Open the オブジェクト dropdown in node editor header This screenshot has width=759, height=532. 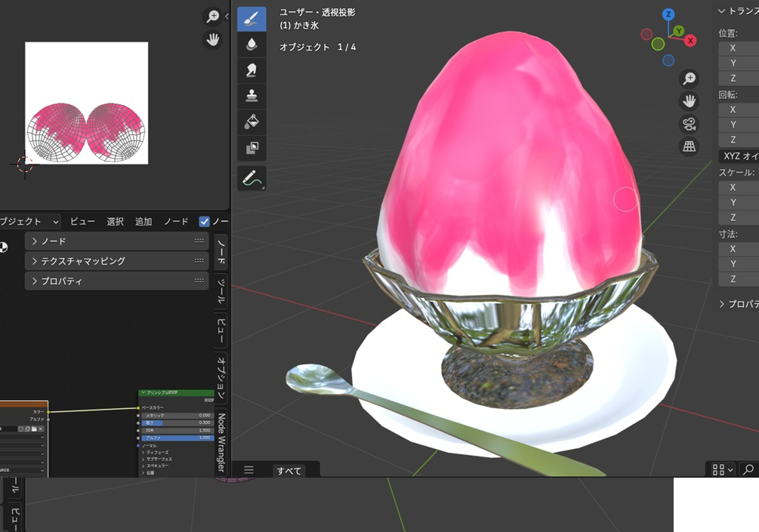click(29, 222)
